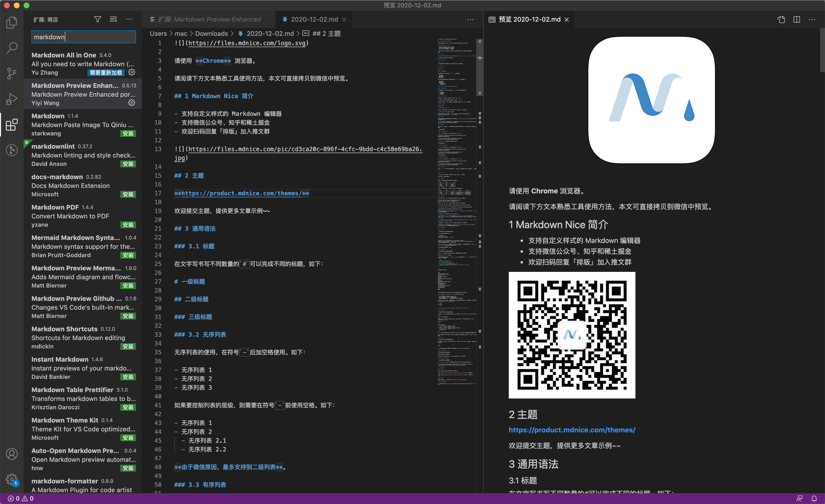The width and height of the screenshot is (825, 504).
Task: Select Downloads in the breadcrumb path
Action: pos(211,33)
